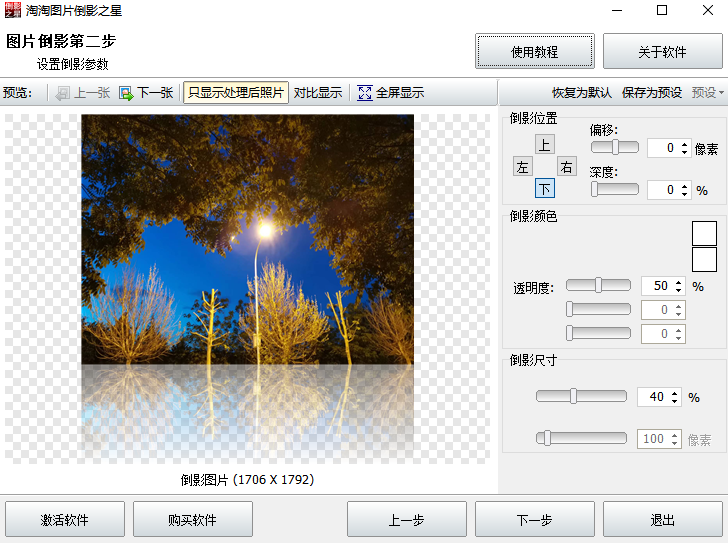728x543 pixels.
Task: Click the 退出 exit button
Action: click(663, 519)
